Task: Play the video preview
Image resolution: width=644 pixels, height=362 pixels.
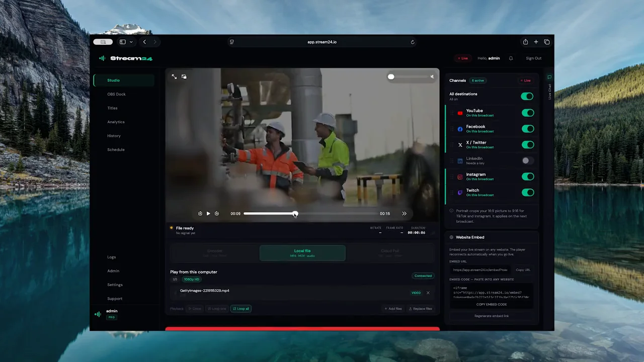Action: pos(208,214)
